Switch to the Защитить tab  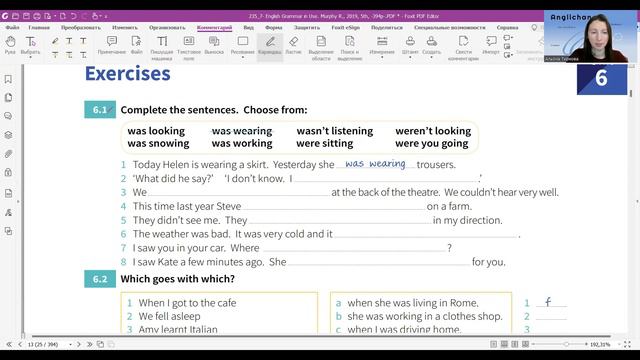pos(307,27)
